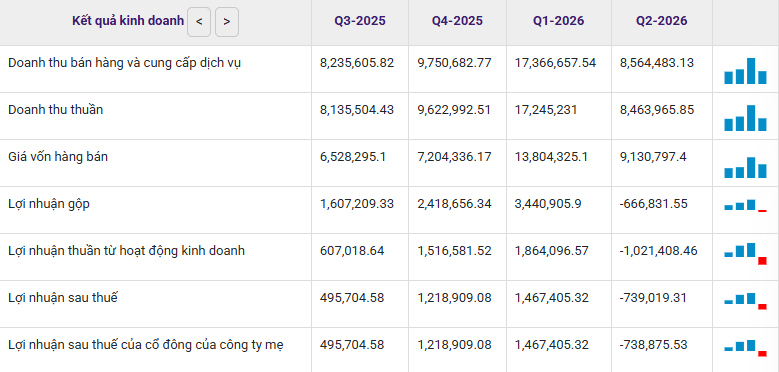Screen dimensions: 779x372
Task: Select the Q2-2026 column header
Action: click(x=662, y=21)
